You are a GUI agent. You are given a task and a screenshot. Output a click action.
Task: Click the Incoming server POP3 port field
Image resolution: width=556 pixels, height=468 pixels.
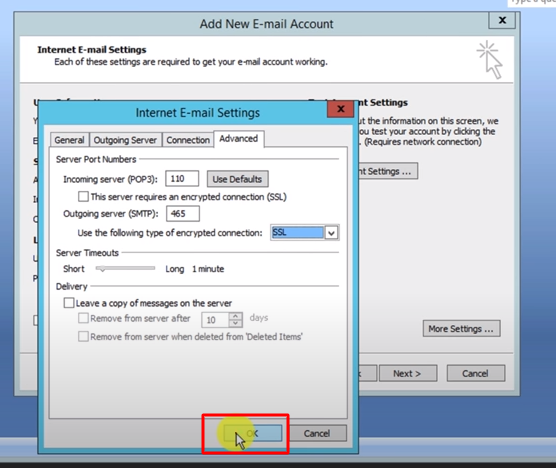click(182, 179)
